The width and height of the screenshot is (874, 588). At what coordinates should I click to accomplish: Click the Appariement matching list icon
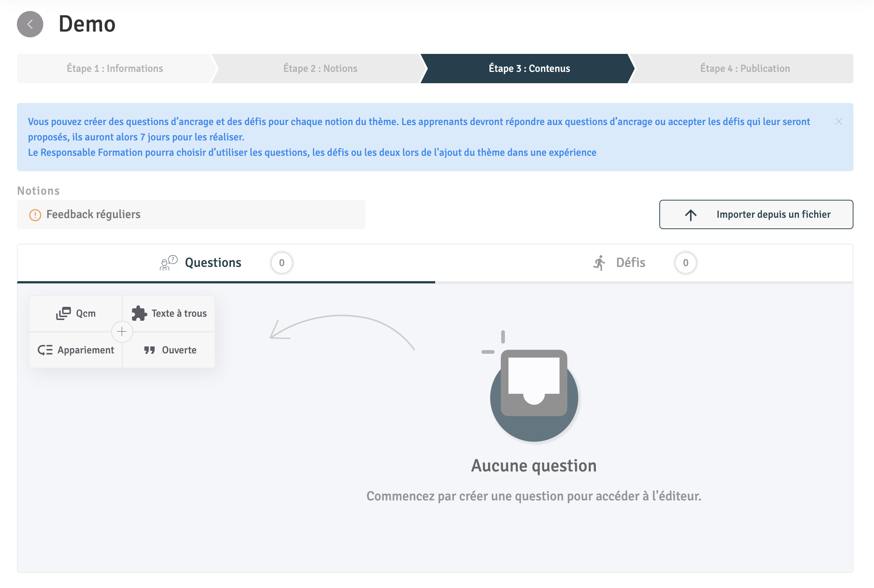(x=45, y=350)
